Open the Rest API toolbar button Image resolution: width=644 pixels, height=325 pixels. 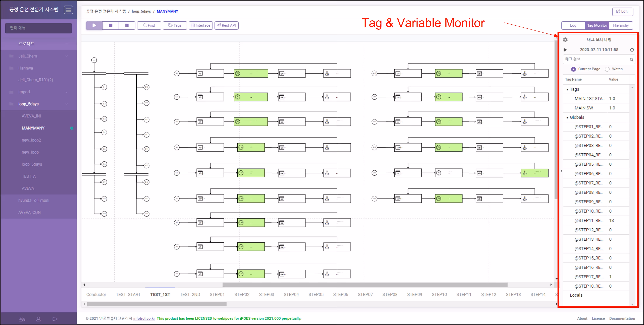point(226,25)
